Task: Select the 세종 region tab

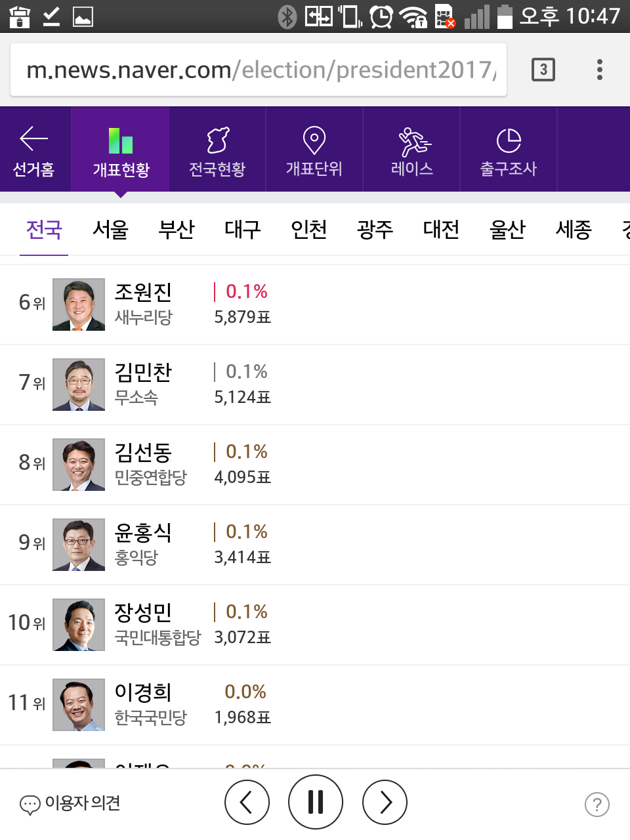Action: 574,229
